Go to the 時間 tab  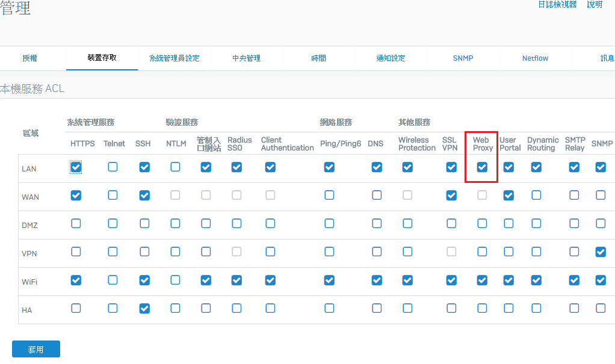(x=318, y=58)
